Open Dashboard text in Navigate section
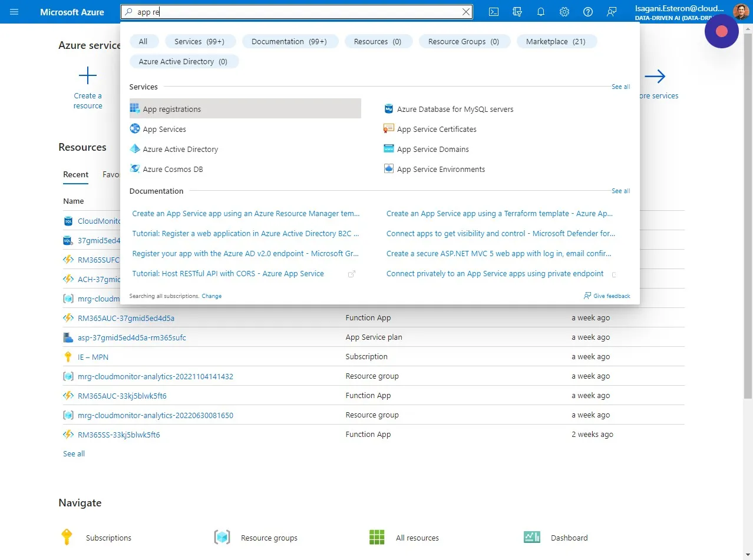753x560 pixels. tap(569, 538)
